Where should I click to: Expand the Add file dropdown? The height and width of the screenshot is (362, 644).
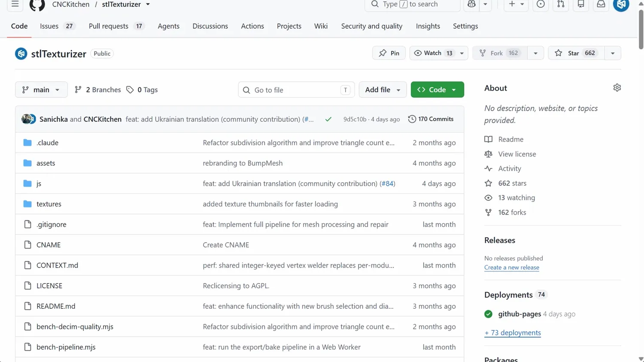[383, 90]
